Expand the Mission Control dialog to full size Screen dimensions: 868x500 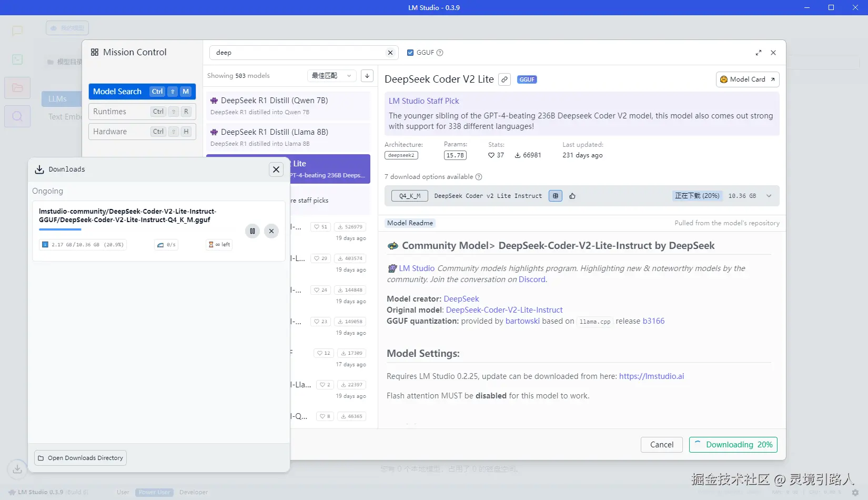(759, 53)
